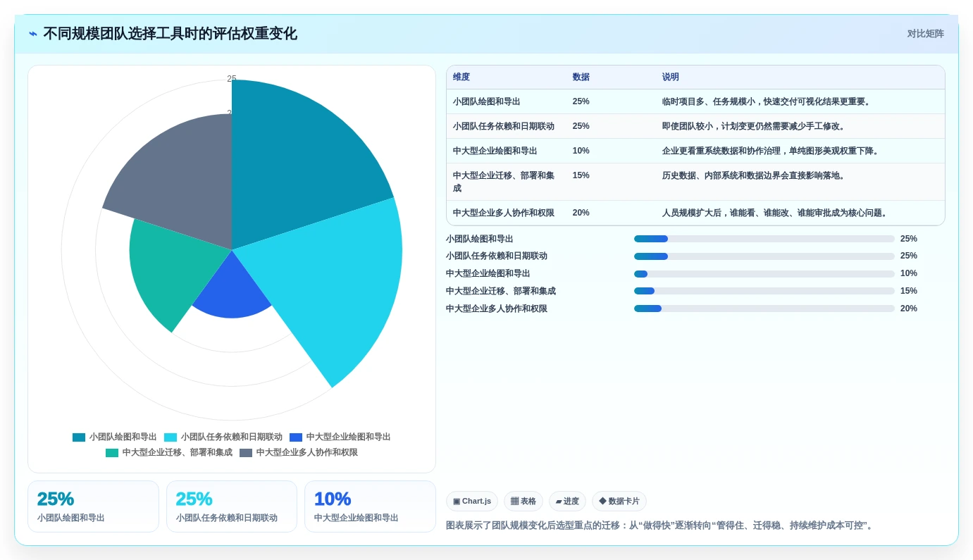Click progress bar for 小团队任务依赖和日期联动

tap(764, 256)
